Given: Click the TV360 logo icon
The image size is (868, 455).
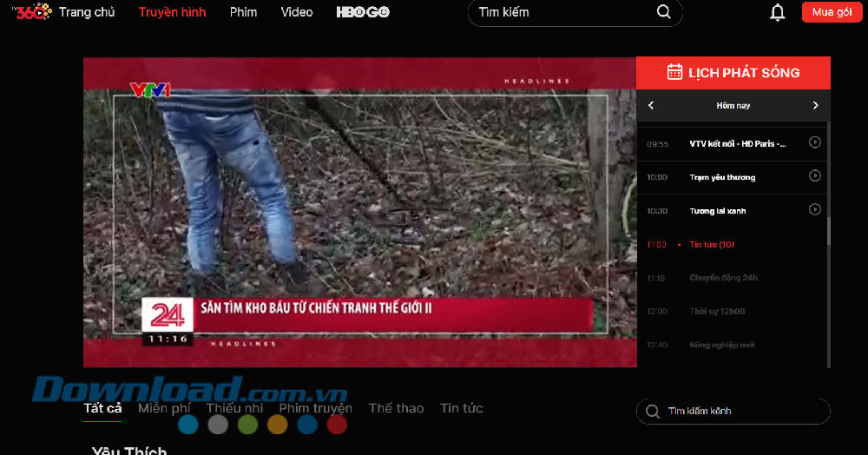Looking at the screenshot, I should 31,11.
